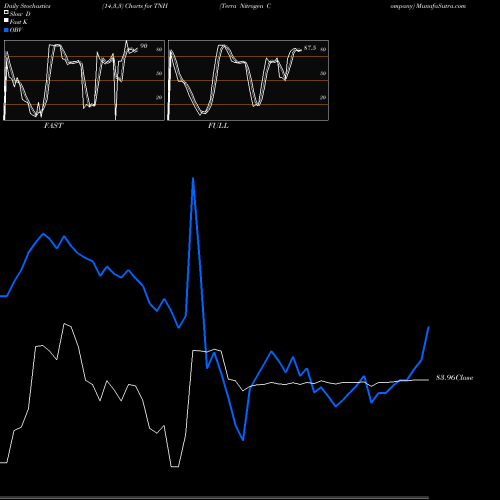Click the tall blue OBV spike peak
The width and height of the screenshot is (500, 500).
(193, 179)
